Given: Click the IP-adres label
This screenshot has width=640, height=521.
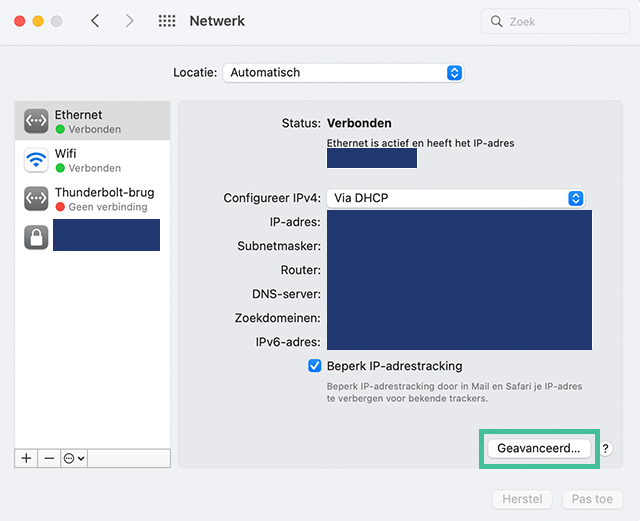Looking at the screenshot, I should coord(295,222).
